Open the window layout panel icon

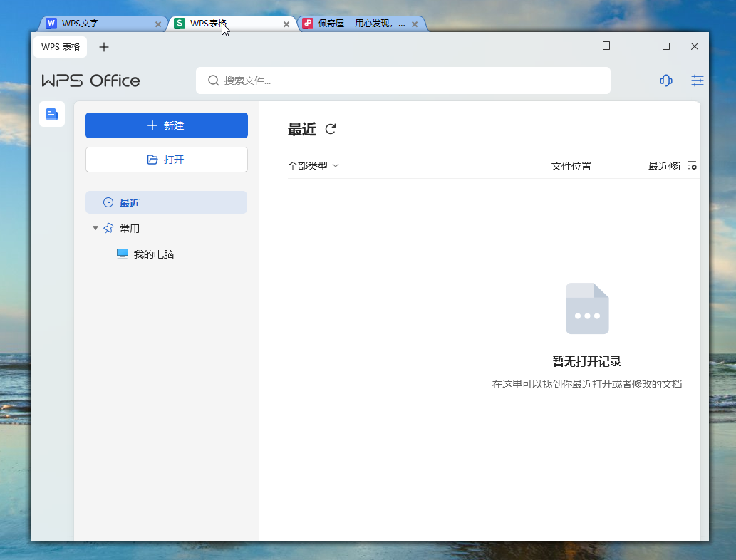pos(607,46)
